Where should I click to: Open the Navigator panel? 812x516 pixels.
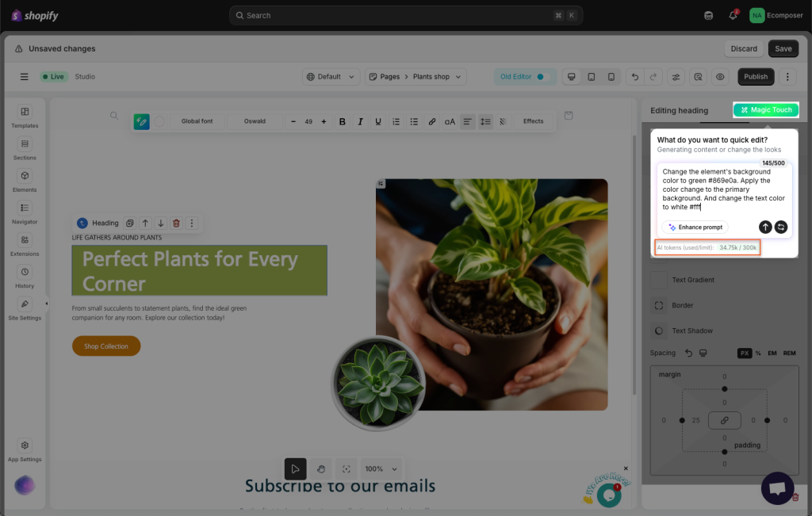pyautogui.click(x=25, y=213)
